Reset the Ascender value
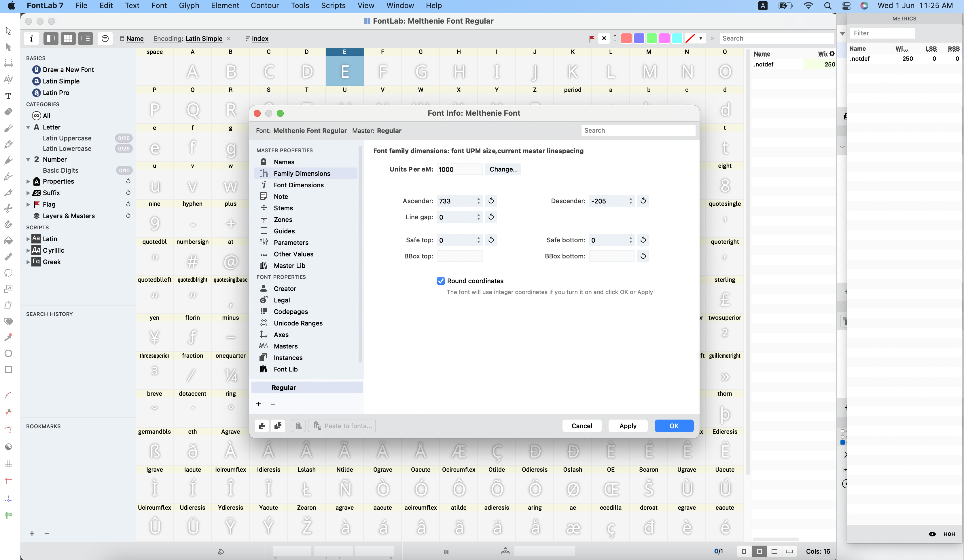 click(491, 201)
